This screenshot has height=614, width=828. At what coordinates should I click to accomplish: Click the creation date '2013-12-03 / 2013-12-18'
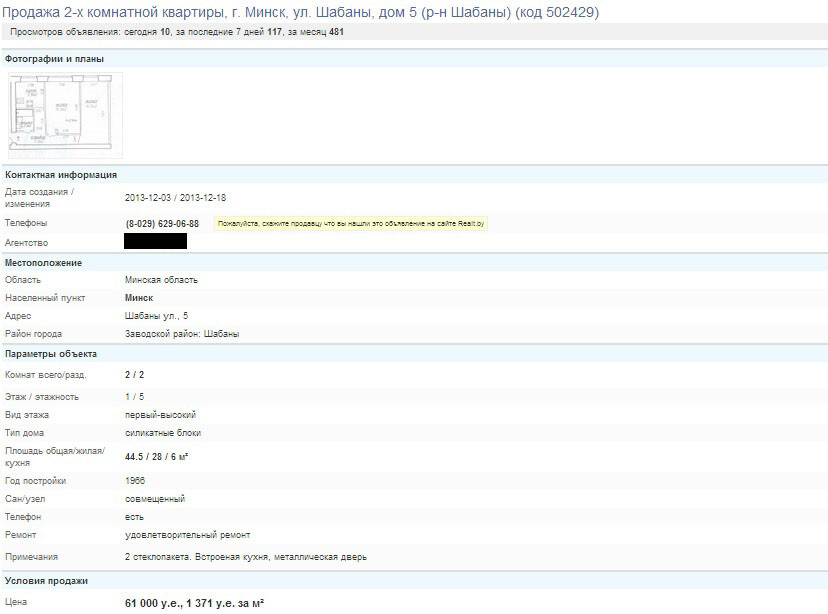175,198
